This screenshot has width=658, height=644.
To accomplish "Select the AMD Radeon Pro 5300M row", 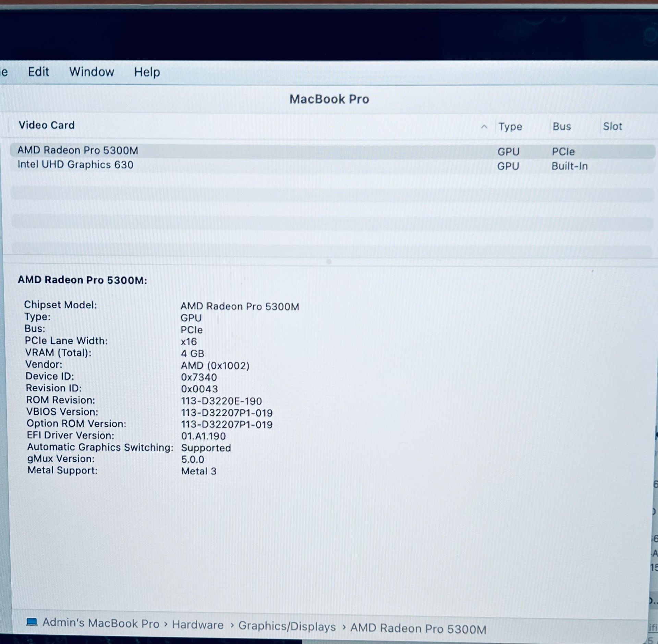I will tap(332, 151).
